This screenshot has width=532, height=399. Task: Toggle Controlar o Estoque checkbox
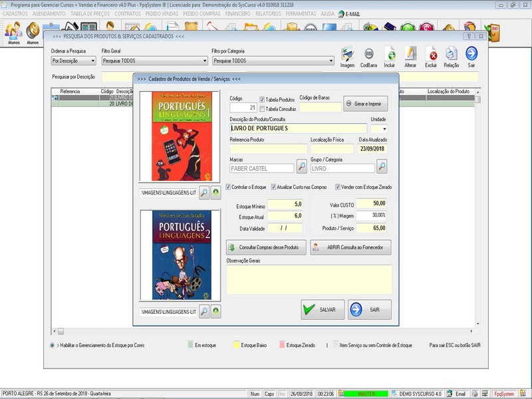[228, 187]
